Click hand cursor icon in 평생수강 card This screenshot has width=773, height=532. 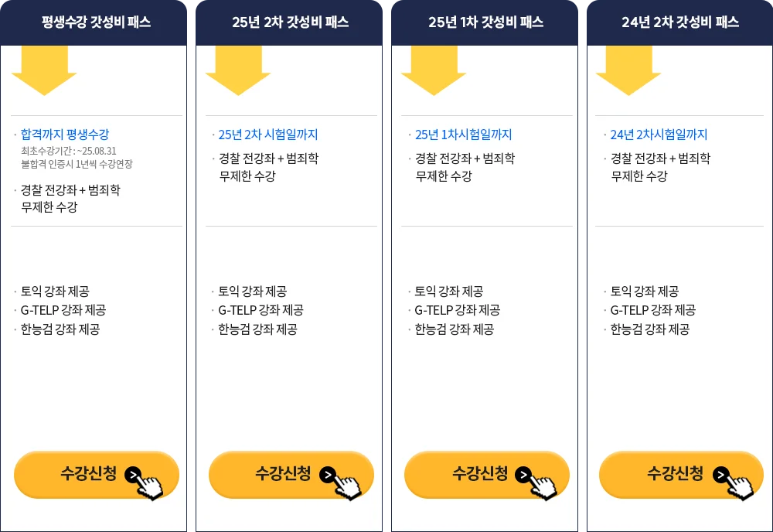(x=149, y=485)
